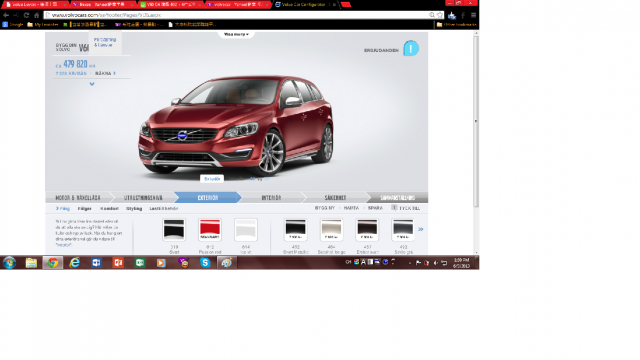The height and width of the screenshot is (360, 640).
Task: Bookmark this page with the star icon
Action: (x=440, y=15)
